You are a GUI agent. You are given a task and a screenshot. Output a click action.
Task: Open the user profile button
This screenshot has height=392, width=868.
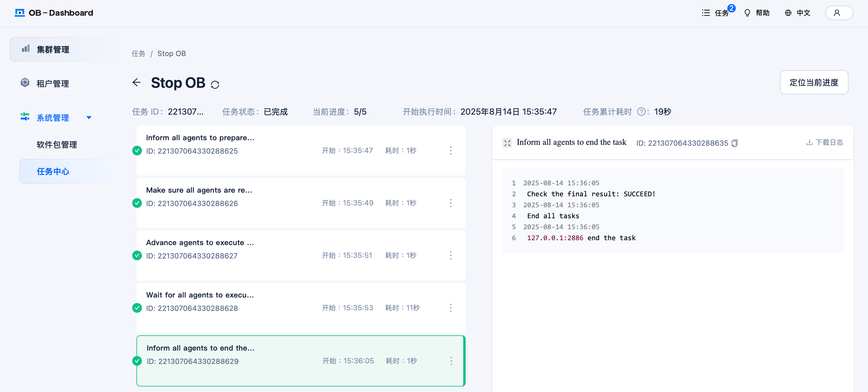coord(839,13)
